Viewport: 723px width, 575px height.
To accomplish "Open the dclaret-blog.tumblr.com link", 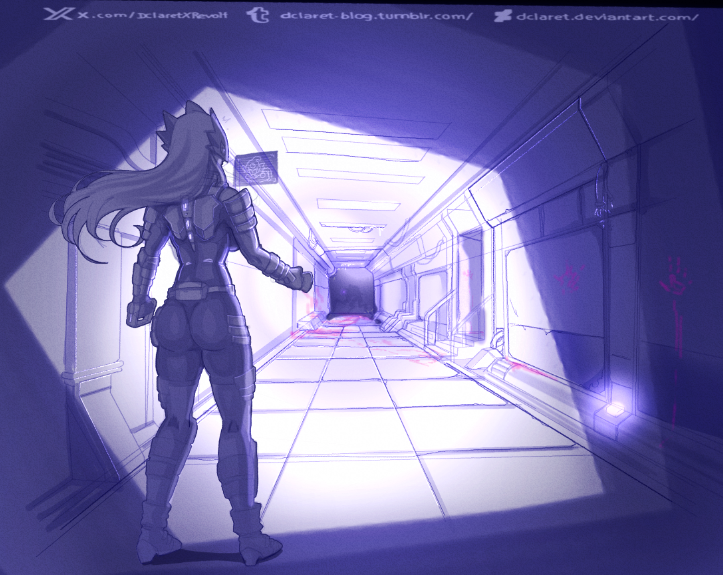I will click(376, 16).
